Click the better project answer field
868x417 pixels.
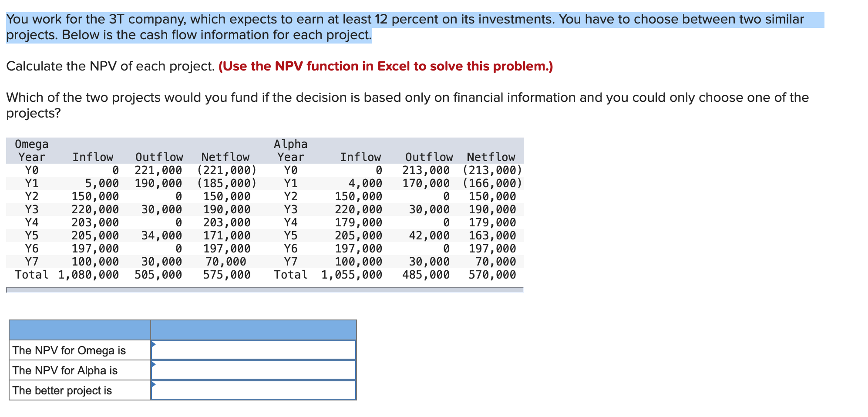pos(253,390)
